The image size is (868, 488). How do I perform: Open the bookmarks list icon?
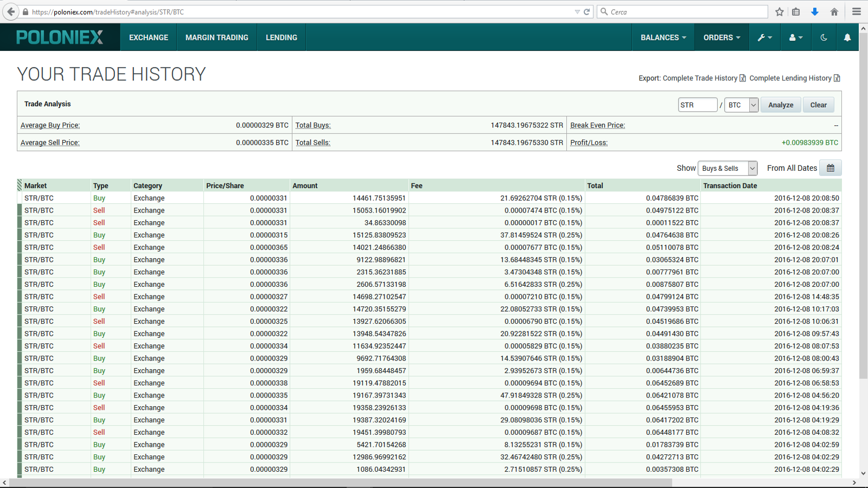coord(796,12)
